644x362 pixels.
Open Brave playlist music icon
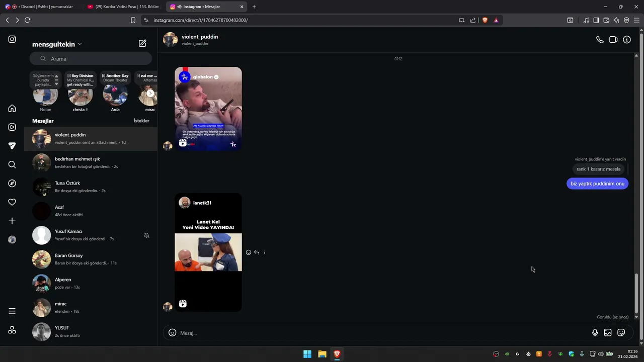[586, 20]
